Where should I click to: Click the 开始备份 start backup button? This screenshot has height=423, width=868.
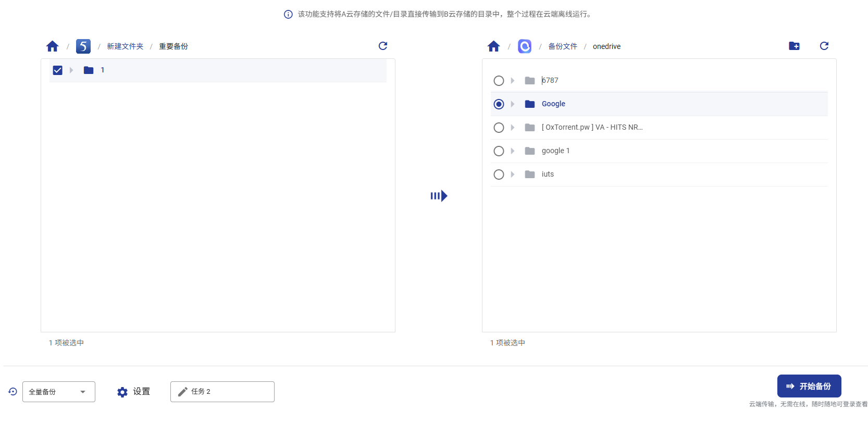pos(809,386)
